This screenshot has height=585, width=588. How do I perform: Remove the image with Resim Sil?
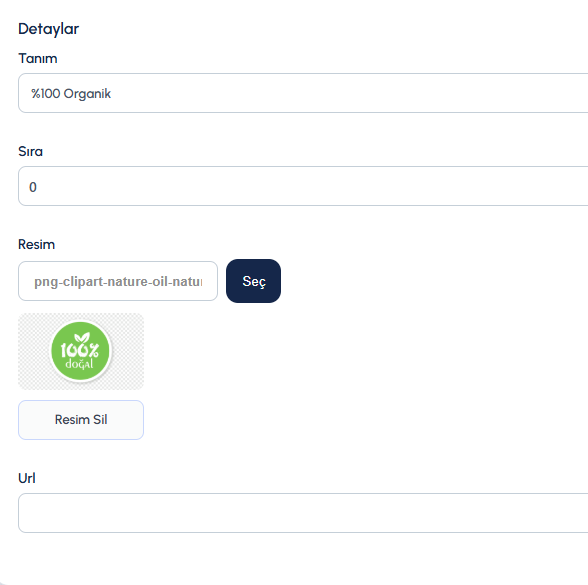click(81, 420)
